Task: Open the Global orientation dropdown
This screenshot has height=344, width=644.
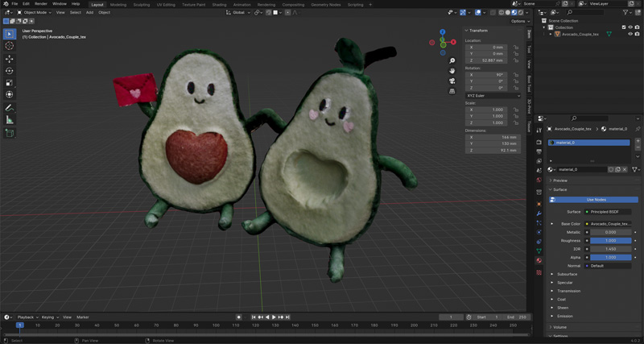Action: pyautogui.click(x=238, y=12)
